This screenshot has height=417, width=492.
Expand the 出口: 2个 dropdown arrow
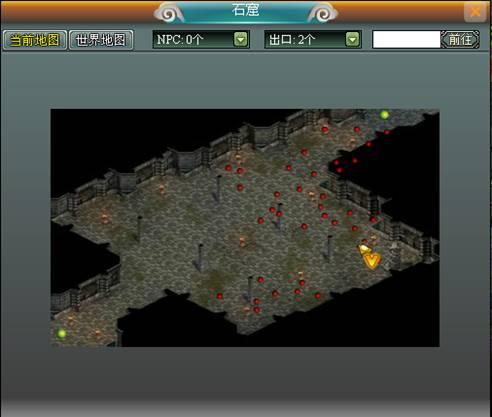pyautogui.click(x=353, y=40)
